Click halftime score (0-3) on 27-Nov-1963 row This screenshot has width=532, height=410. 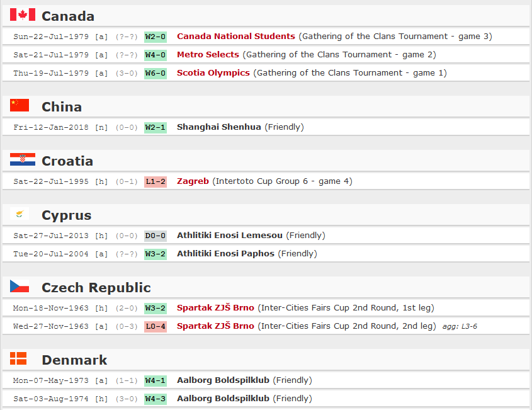(x=127, y=327)
